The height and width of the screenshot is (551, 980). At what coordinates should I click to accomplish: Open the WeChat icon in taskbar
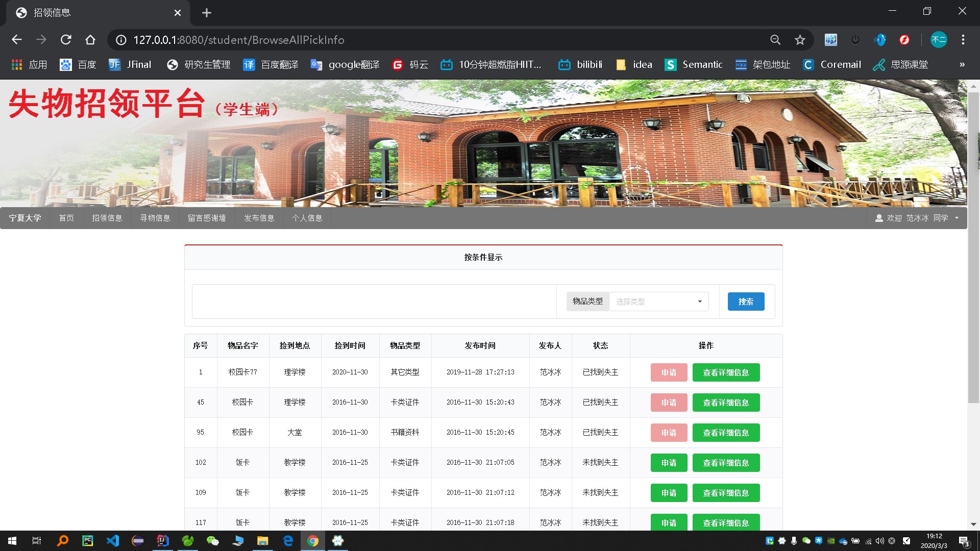(212, 541)
